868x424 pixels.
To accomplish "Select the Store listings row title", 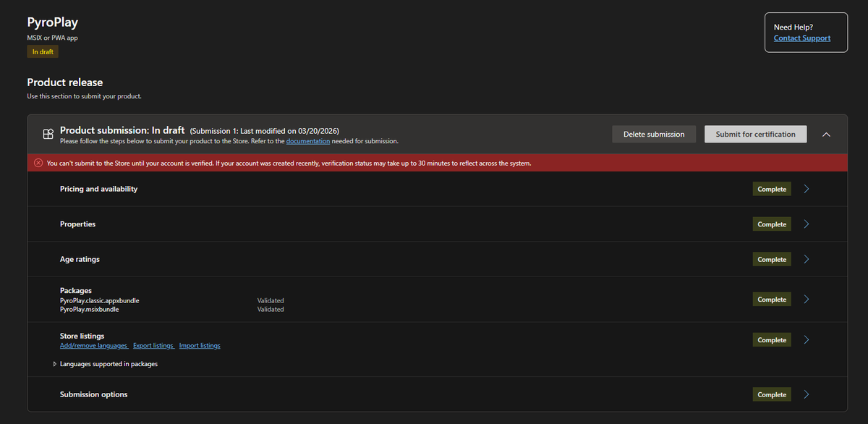I will point(82,336).
